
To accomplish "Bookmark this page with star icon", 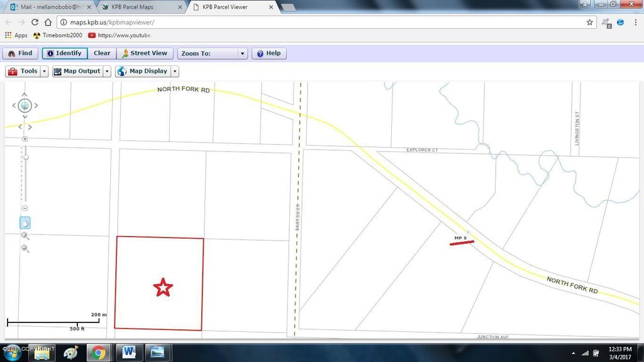I will tap(589, 22).
